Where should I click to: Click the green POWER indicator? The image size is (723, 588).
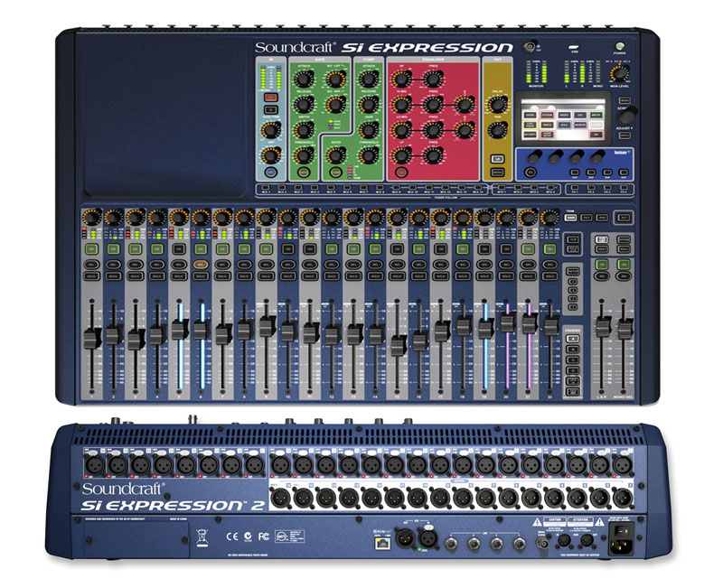tap(620, 47)
